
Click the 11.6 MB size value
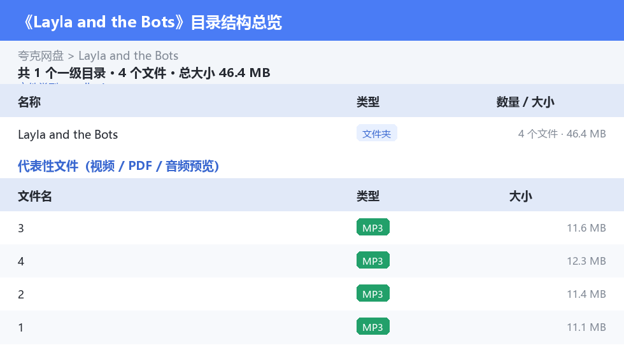586,228
